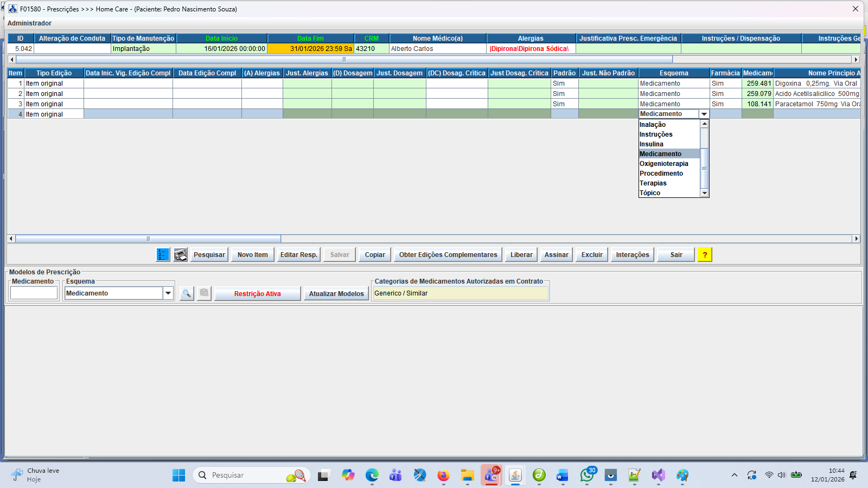Choose Insulina in the open dropdown list

[651, 144]
